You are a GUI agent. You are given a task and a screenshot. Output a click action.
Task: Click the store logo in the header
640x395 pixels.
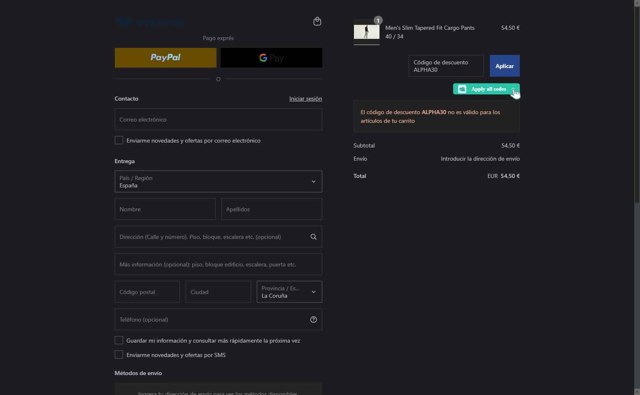point(150,22)
